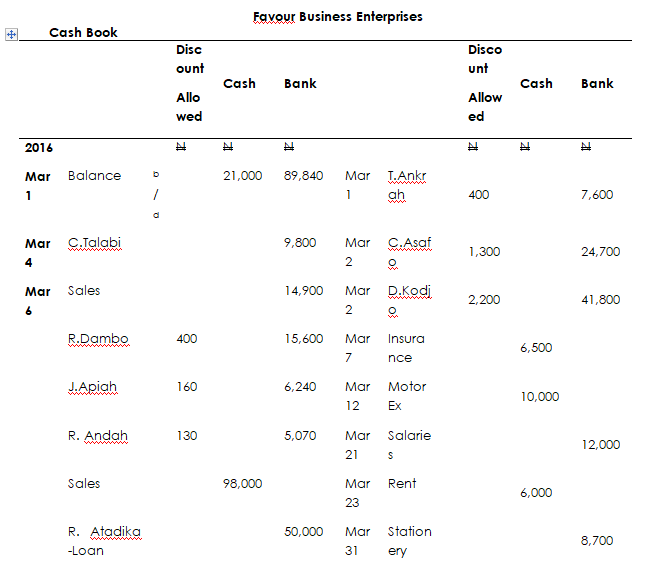Select the Rent expense entry

click(x=402, y=483)
